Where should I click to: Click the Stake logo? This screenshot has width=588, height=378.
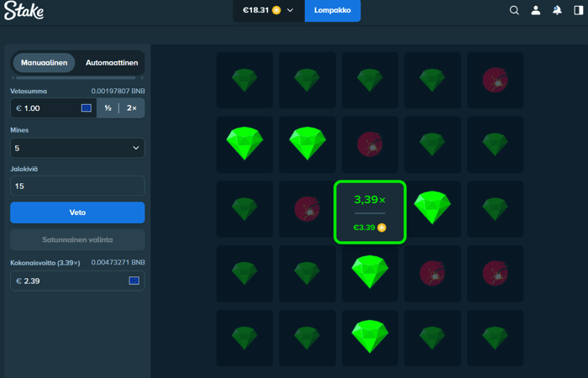pyautogui.click(x=24, y=10)
